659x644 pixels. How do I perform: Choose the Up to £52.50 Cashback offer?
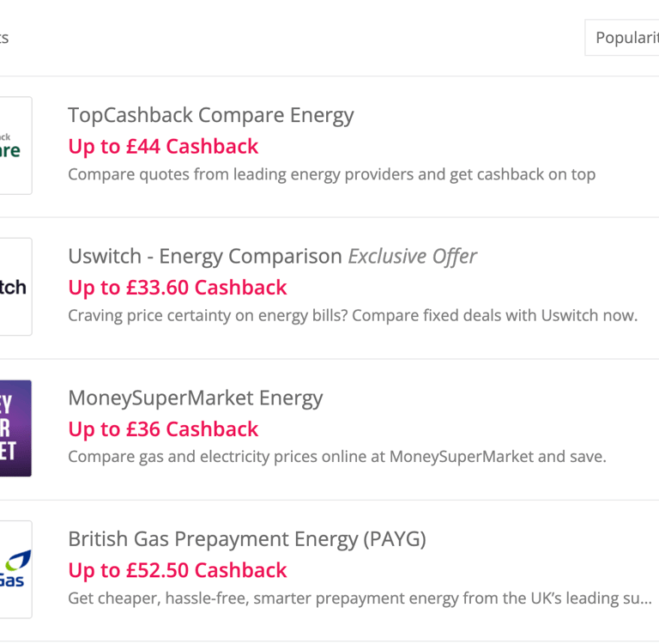(x=177, y=569)
